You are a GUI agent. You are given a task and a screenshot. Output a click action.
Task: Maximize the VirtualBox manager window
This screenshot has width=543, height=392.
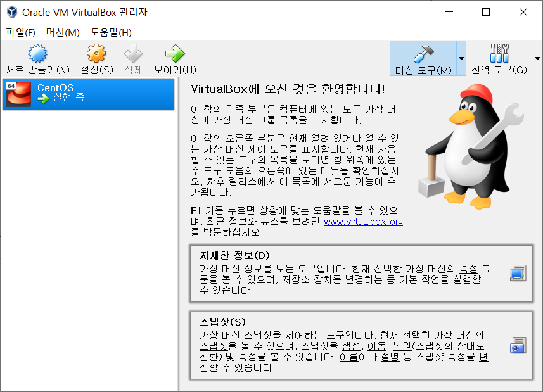pyautogui.click(x=486, y=12)
